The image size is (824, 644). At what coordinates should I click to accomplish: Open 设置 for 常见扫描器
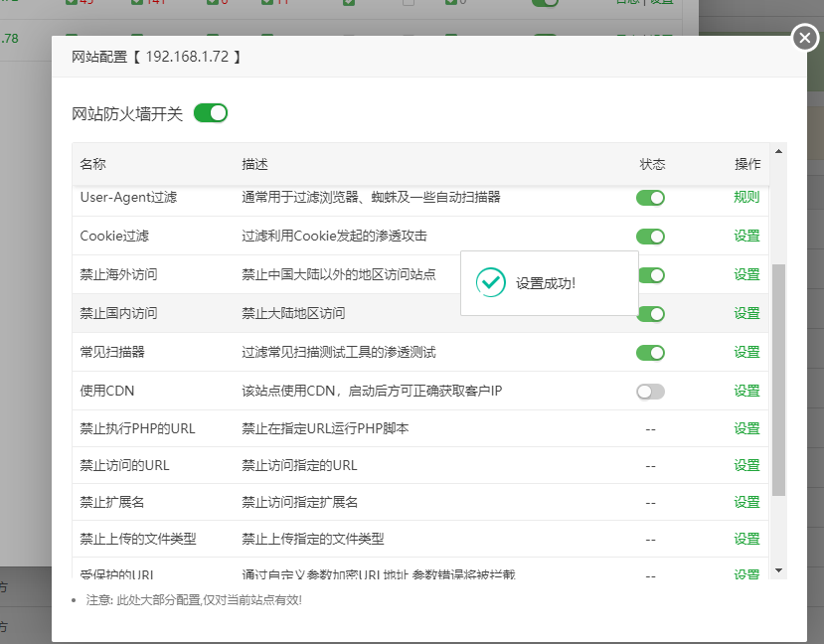click(x=746, y=353)
